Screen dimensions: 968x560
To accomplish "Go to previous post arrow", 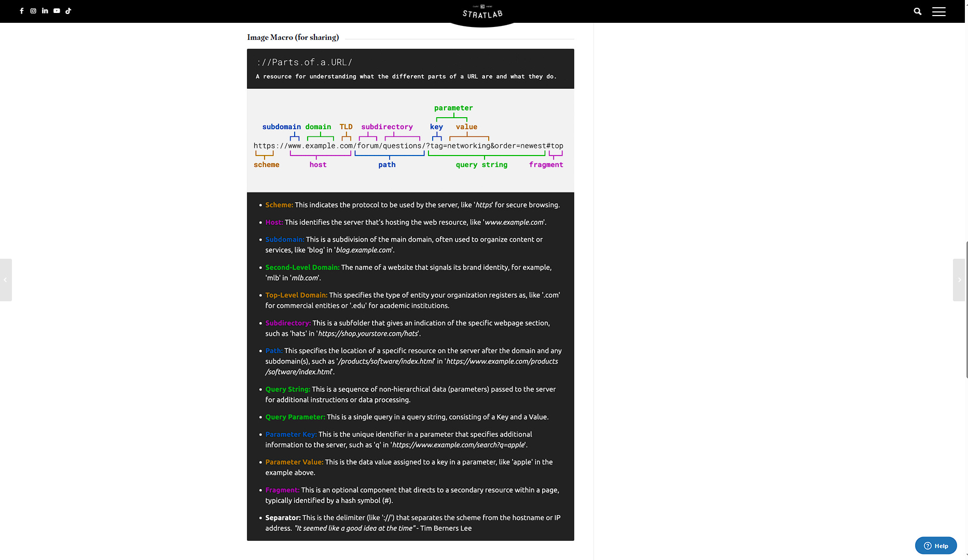I will pyautogui.click(x=6, y=280).
